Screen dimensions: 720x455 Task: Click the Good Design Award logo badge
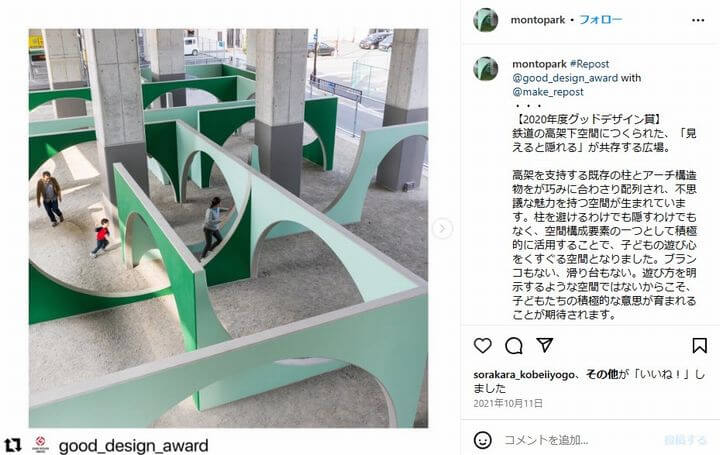[x=40, y=444]
